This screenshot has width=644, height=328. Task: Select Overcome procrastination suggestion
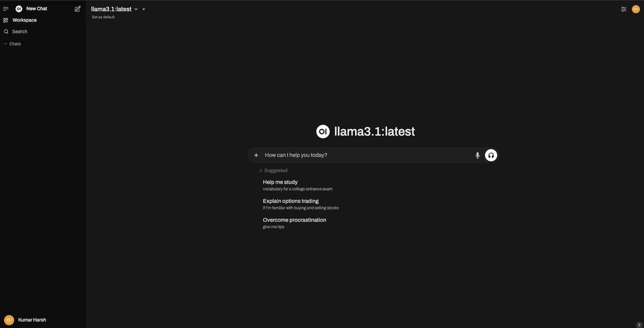[x=295, y=223]
